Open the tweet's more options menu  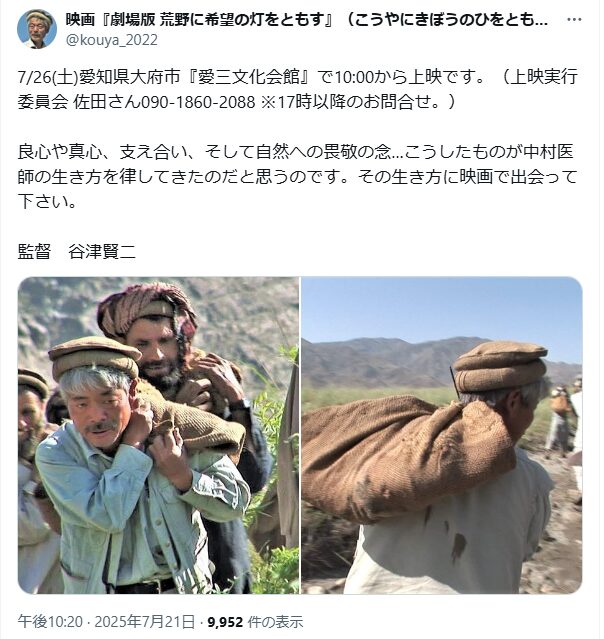[x=574, y=20]
